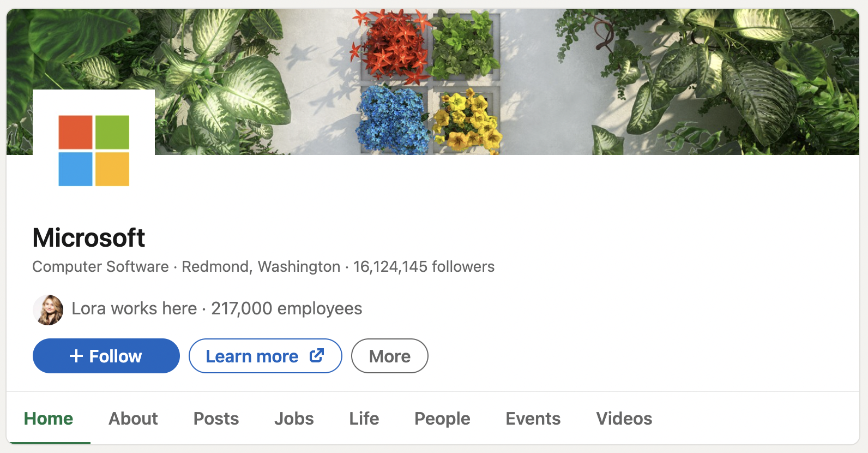Open the More options menu
The height and width of the screenshot is (453, 868).
(x=389, y=356)
